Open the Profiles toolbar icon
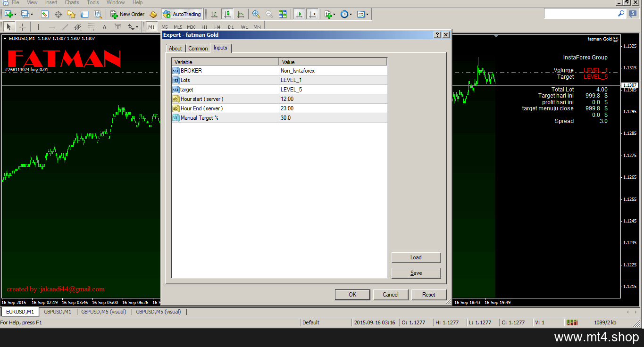Image resolution: width=644 pixels, height=347 pixels. tap(25, 14)
